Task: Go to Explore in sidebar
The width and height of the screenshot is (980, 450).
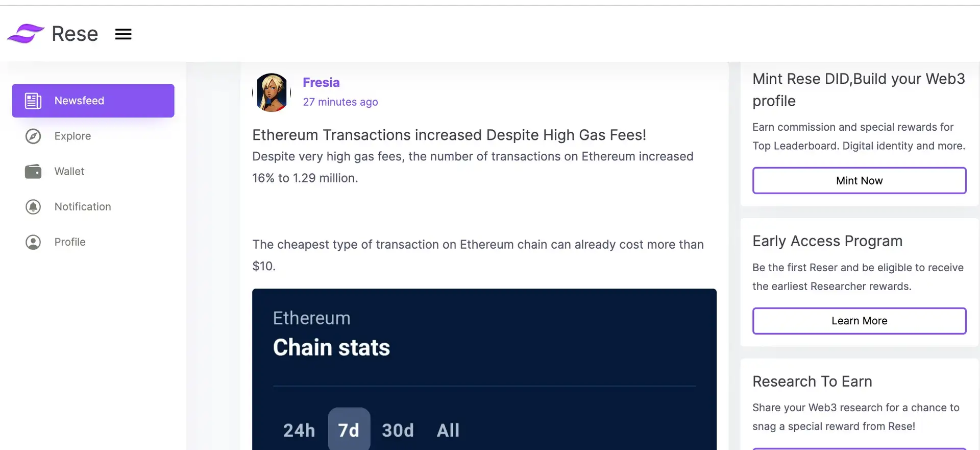Action: point(72,136)
